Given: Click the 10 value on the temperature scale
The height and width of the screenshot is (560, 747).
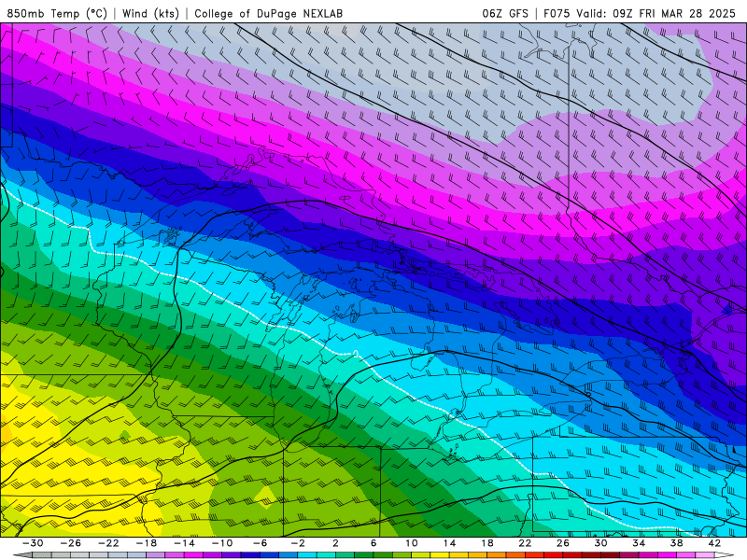Looking at the screenshot, I should [412, 543].
